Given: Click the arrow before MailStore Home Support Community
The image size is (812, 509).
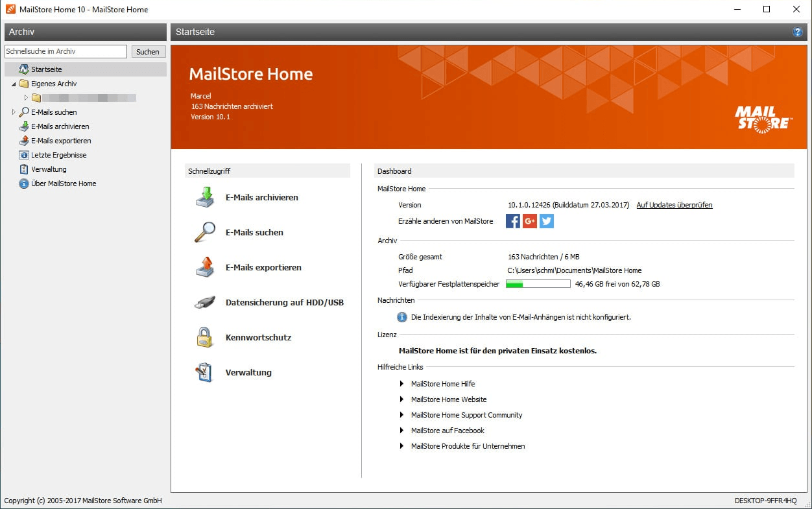Looking at the screenshot, I should pyautogui.click(x=402, y=415).
